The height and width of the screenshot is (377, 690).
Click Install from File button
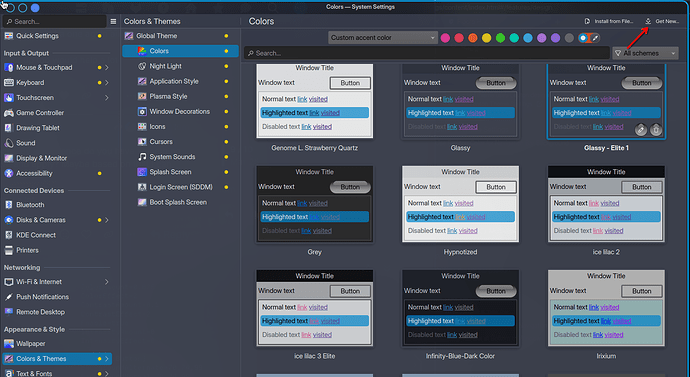tap(609, 21)
